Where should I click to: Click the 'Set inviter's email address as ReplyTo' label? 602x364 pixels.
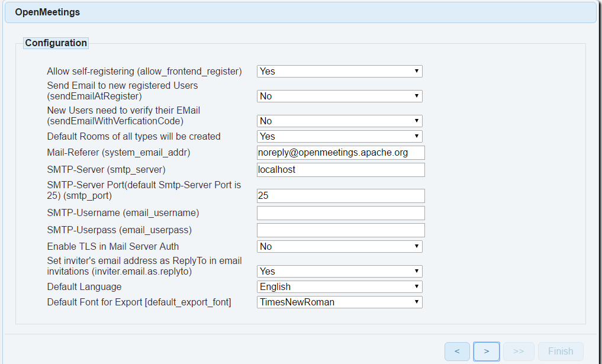point(144,266)
